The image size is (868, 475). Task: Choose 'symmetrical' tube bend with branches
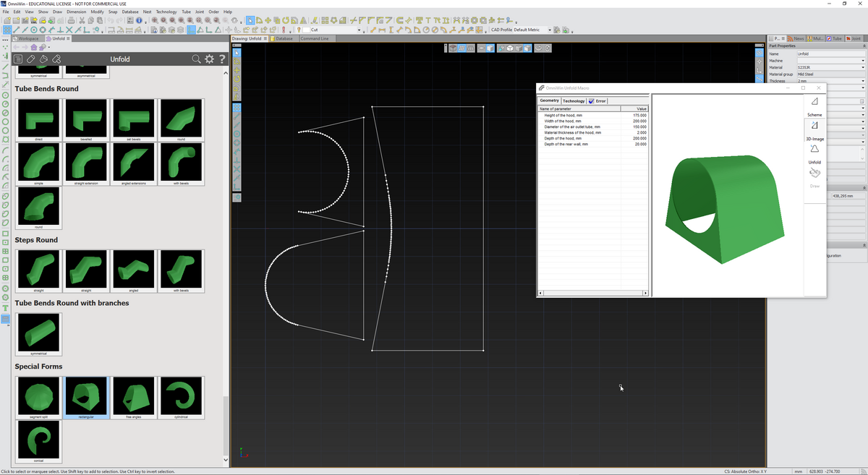click(x=38, y=335)
